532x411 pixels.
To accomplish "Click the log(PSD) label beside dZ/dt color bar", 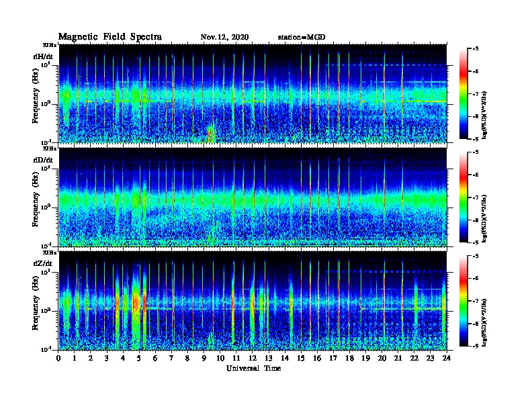I will 485,322.
